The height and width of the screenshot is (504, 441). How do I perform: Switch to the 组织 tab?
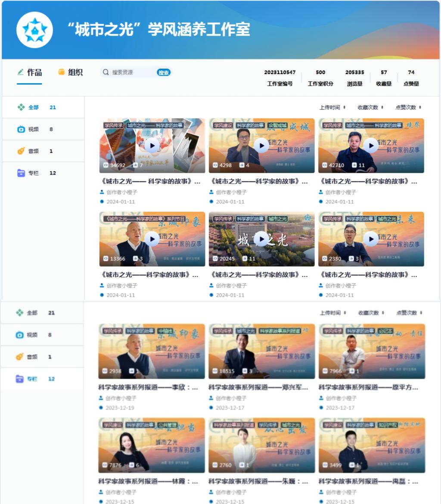pyautogui.click(x=75, y=72)
